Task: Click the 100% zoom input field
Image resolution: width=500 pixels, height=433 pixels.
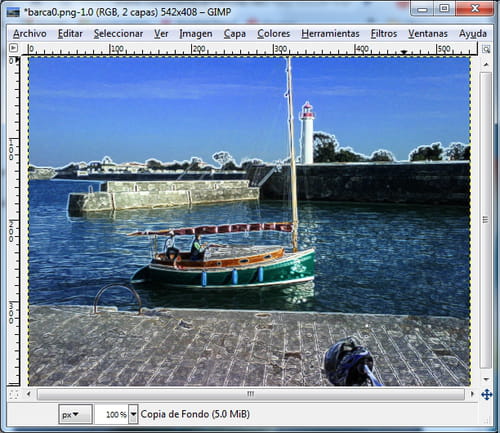Action: point(112,414)
